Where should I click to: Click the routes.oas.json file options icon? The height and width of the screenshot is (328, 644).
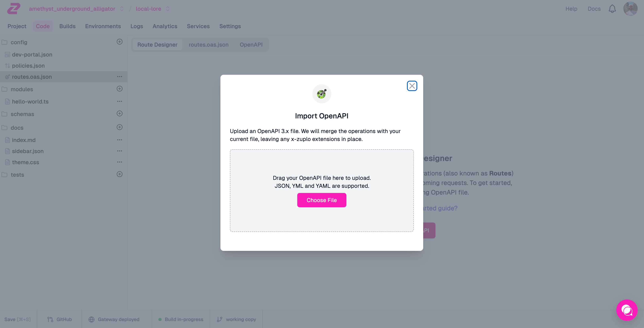pyautogui.click(x=119, y=77)
